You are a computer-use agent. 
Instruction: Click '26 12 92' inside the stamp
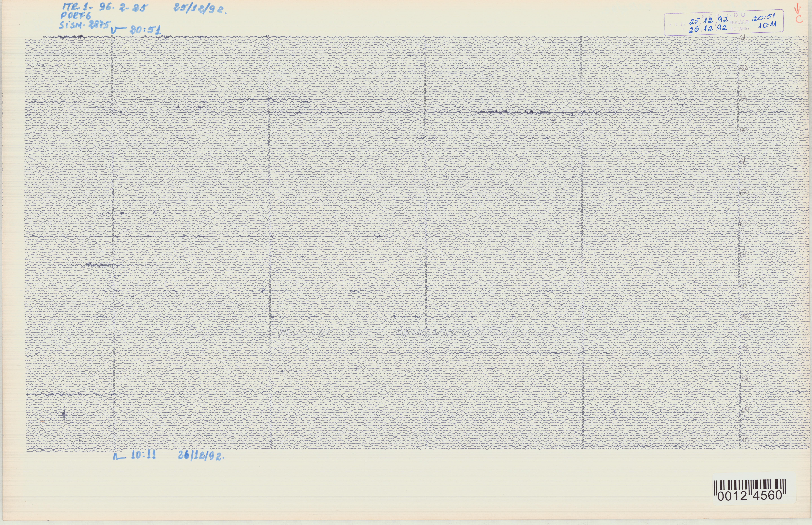(708, 28)
